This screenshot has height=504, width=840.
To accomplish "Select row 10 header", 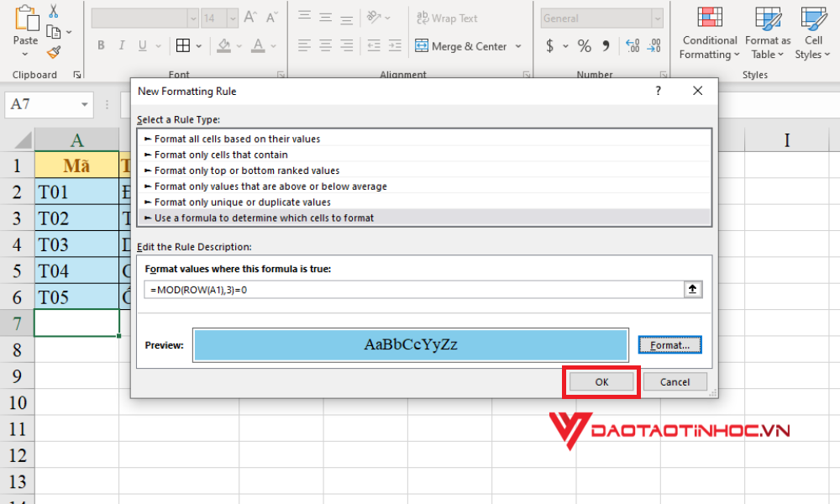I will pyautogui.click(x=17, y=402).
